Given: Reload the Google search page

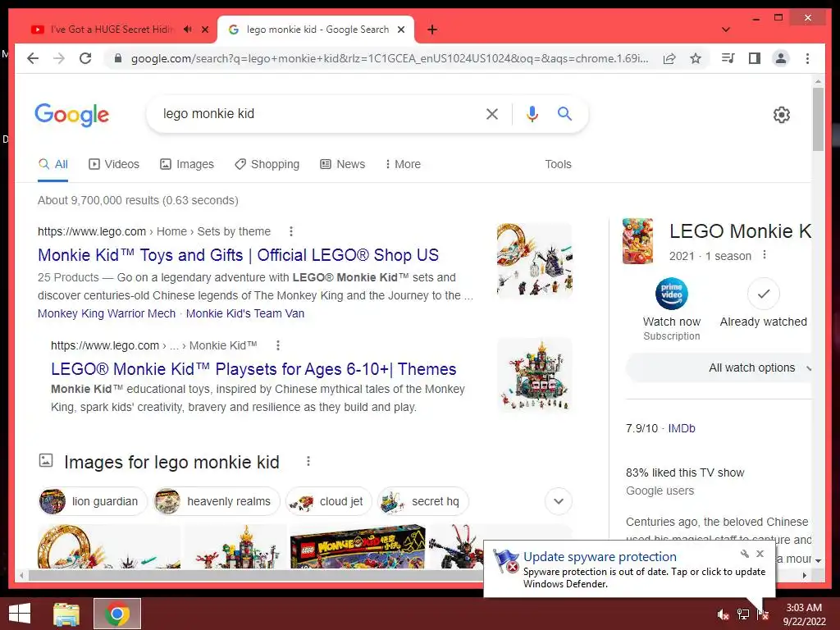Looking at the screenshot, I should coord(85,58).
